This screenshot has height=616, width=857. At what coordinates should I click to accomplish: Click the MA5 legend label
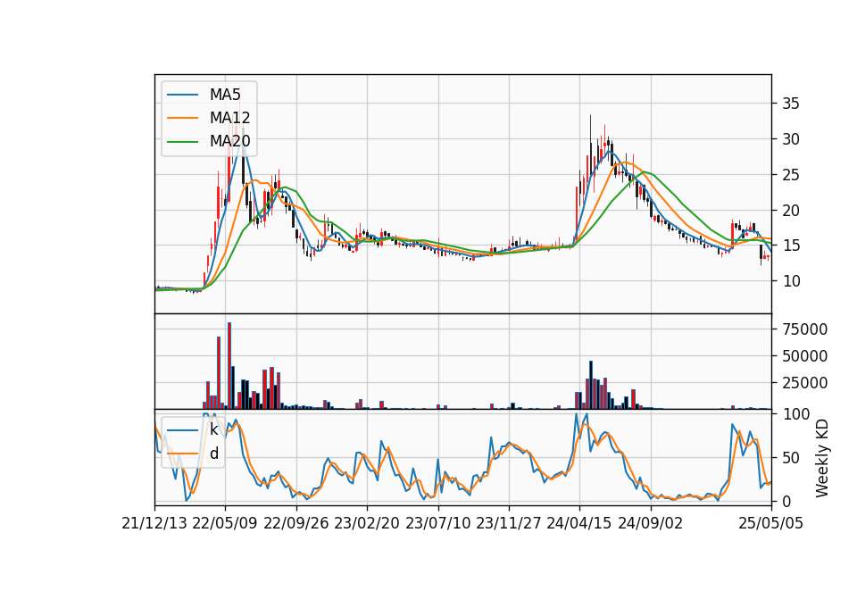pyautogui.click(x=225, y=95)
